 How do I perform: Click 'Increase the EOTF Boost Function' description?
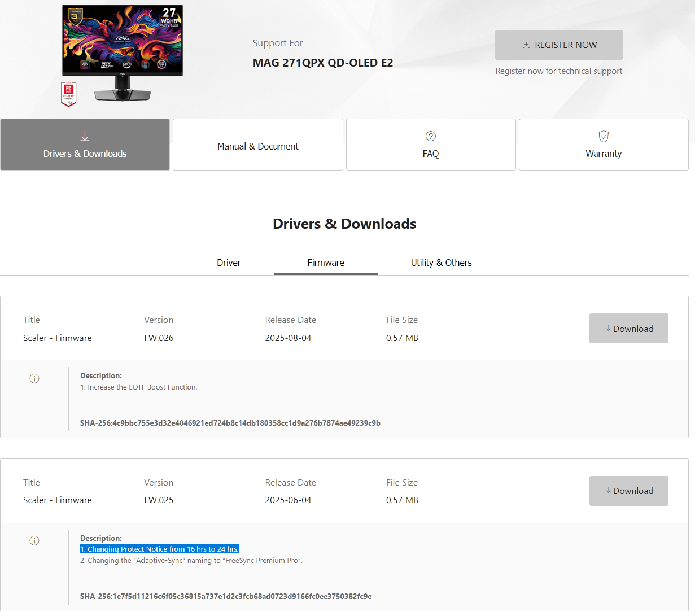coord(139,387)
